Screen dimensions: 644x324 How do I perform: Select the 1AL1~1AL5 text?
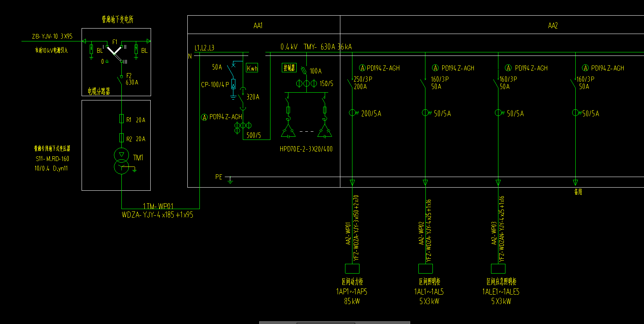429,292
